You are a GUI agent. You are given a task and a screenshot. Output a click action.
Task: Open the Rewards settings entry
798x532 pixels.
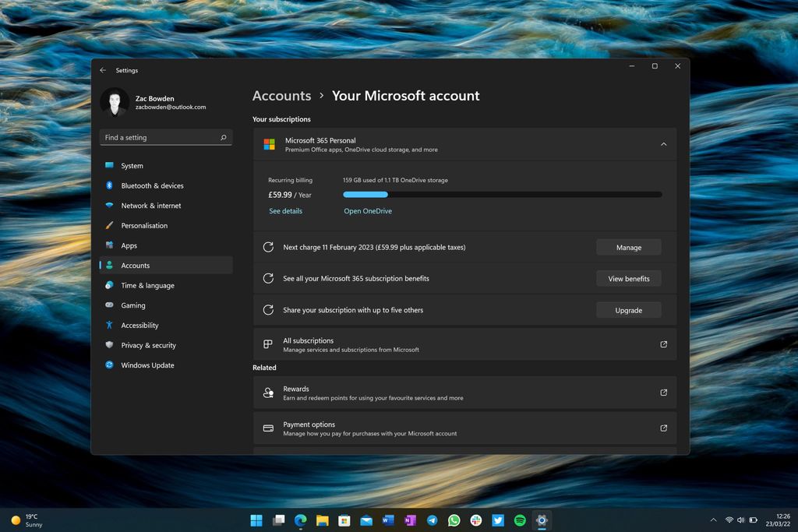[464, 393]
